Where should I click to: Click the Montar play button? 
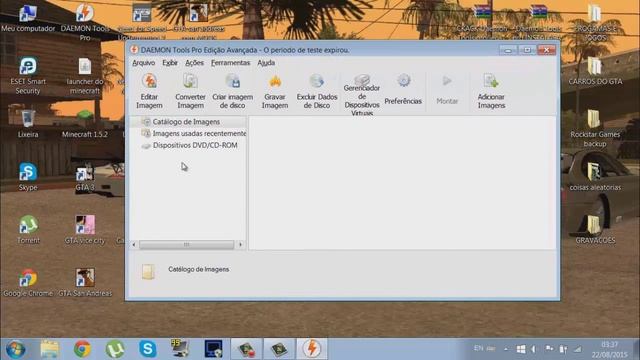coord(447,89)
